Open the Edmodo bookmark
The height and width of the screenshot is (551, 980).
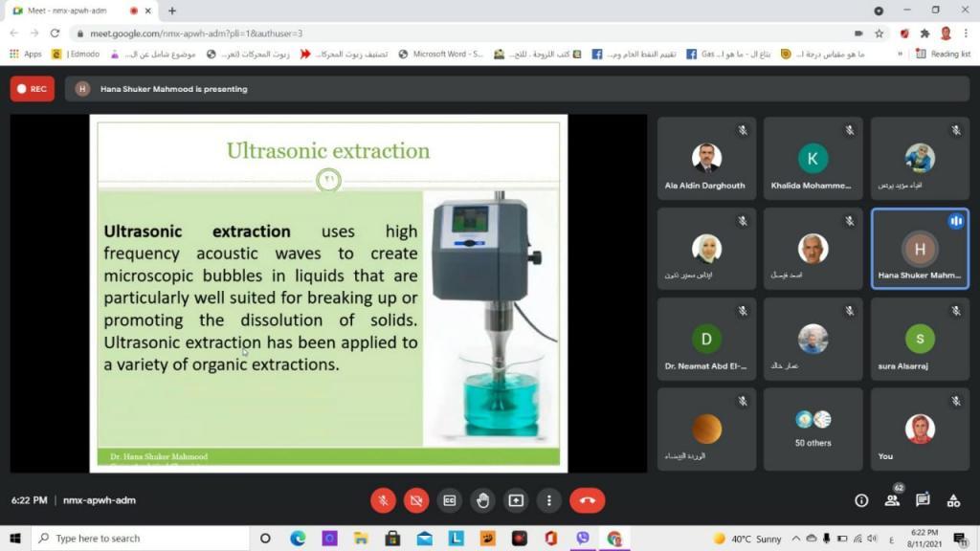coord(77,55)
